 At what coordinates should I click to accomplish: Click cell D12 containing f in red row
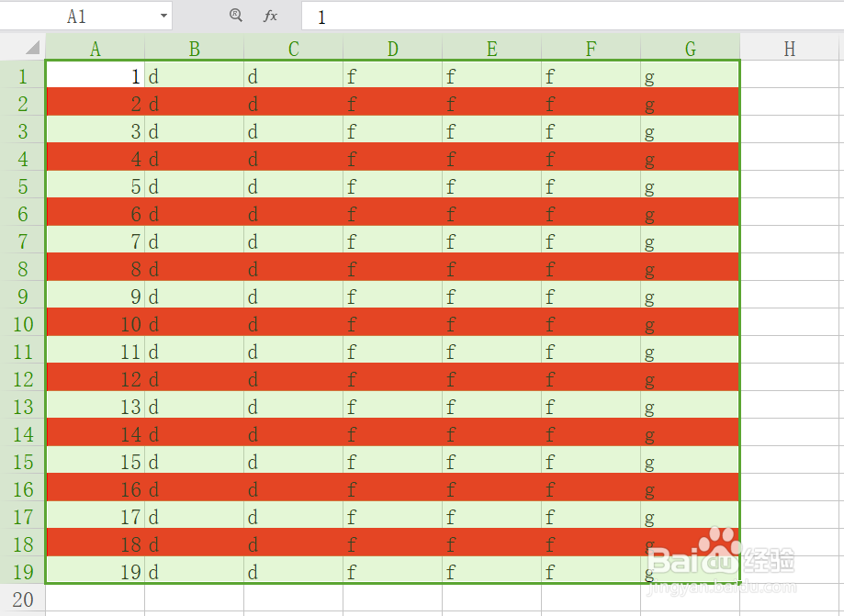(x=392, y=377)
